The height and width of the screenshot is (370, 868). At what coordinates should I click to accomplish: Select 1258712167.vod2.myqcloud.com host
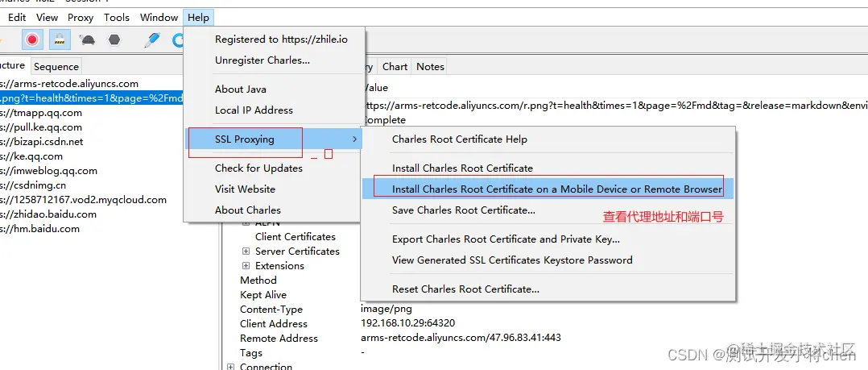(84, 199)
